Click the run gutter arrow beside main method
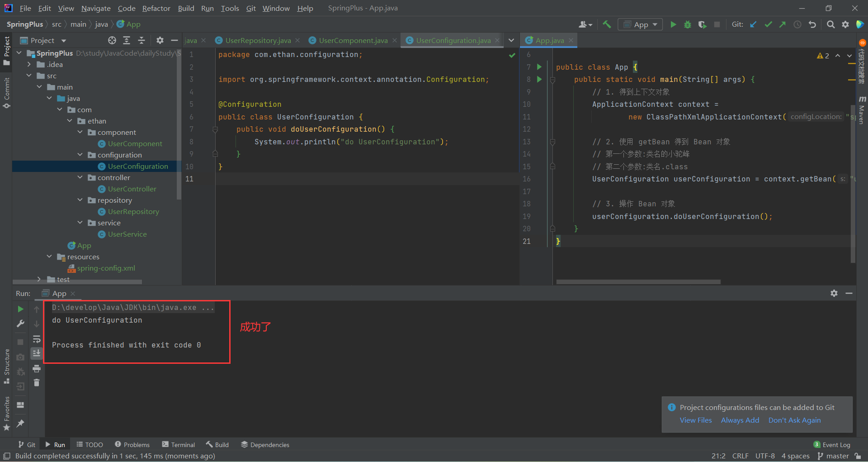 [539, 79]
